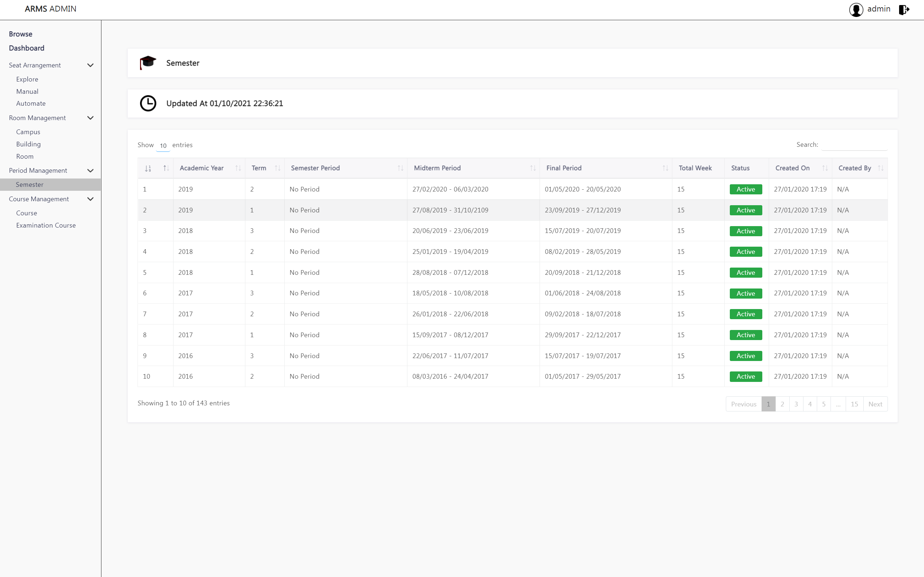
Task: Focus the table Search input field
Action: pyautogui.click(x=854, y=145)
